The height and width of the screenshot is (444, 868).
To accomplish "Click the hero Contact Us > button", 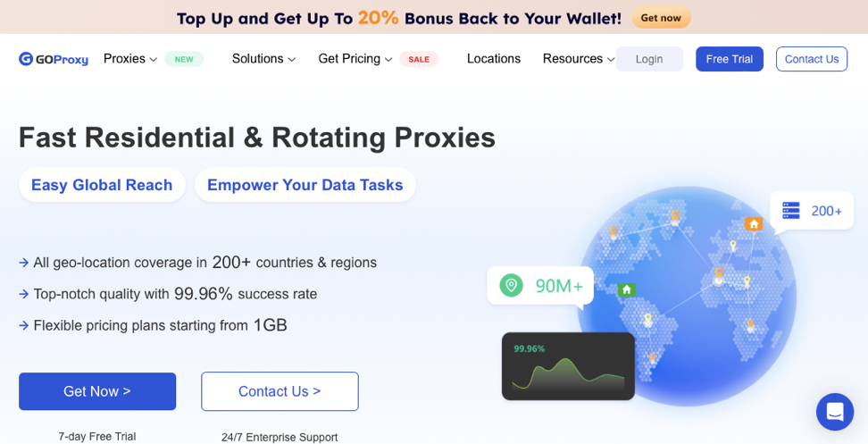I will 280,391.
